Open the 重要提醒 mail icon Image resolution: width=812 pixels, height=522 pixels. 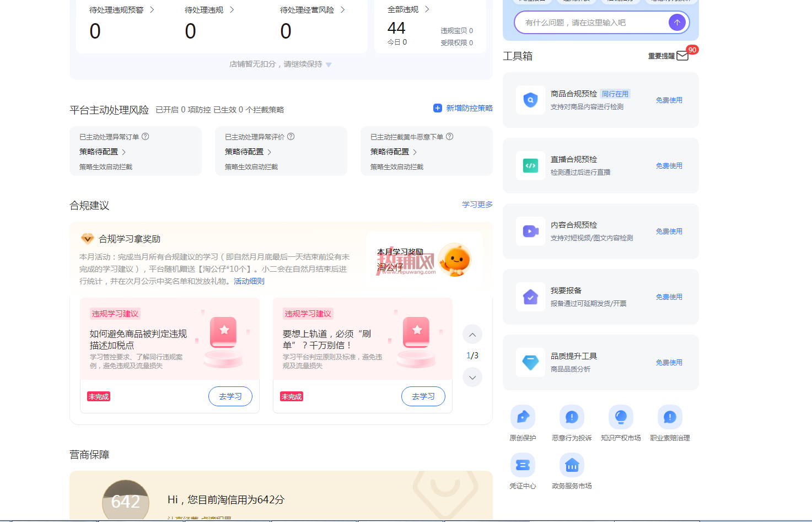(x=682, y=56)
